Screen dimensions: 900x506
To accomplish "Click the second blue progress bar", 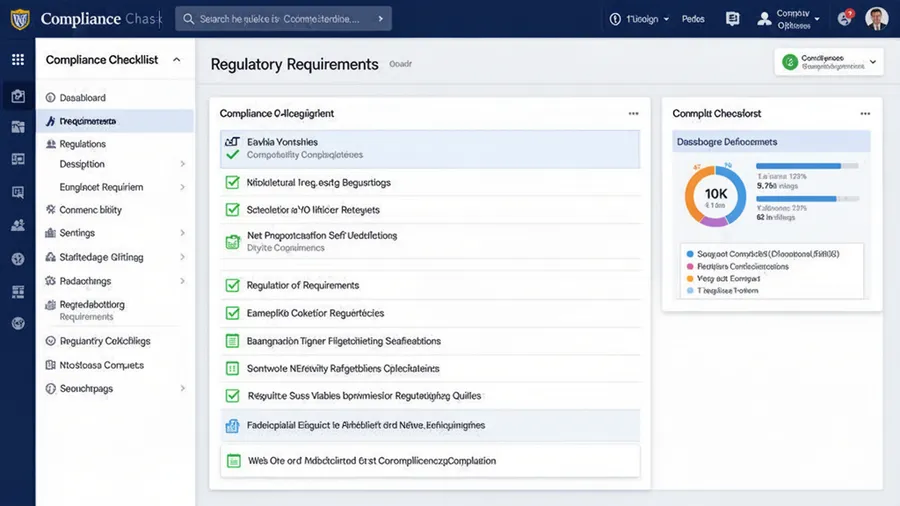I will click(x=807, y=198).
